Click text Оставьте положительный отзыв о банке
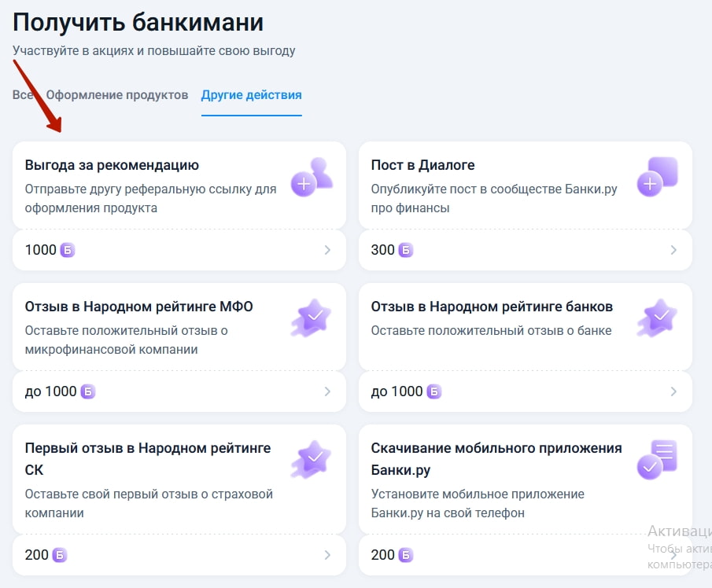The height and width of the screenshot is (588, 712). coord(491,331)
